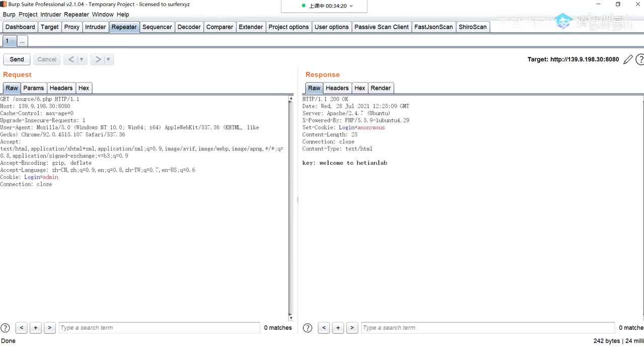Click the Target URL label
The image size is (644, 347).
(573, 59)
